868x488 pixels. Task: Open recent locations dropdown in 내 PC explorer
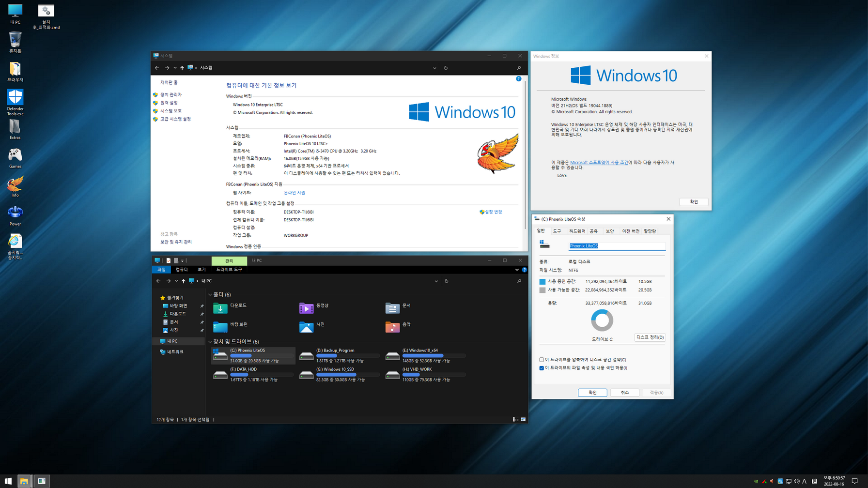(x=176, y=281)
